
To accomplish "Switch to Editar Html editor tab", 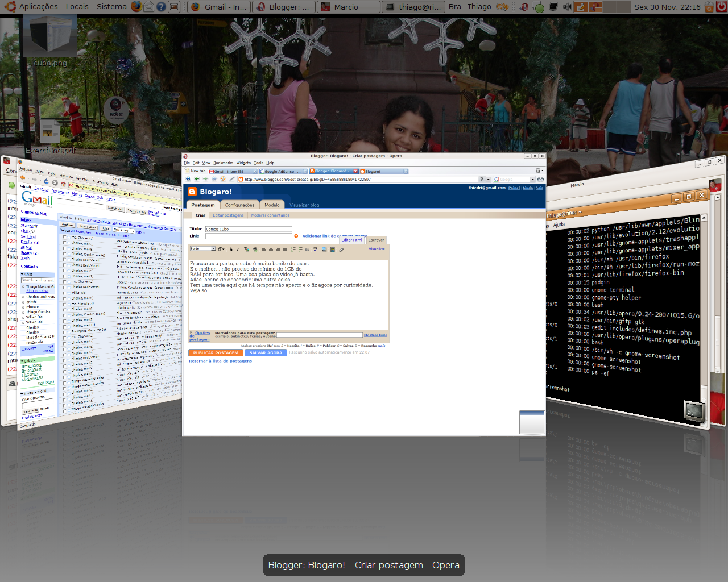I will click(x=351, y=240).
